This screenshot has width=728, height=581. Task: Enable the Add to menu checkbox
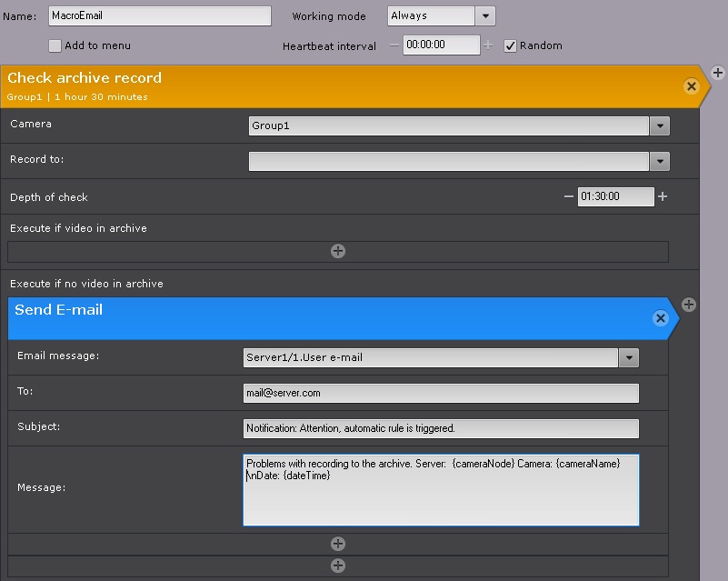(x=55, y=45)
